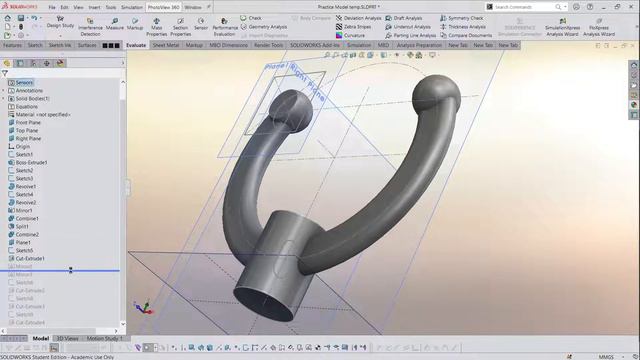Toggle Parting Line Analysis

coord(411,35)
